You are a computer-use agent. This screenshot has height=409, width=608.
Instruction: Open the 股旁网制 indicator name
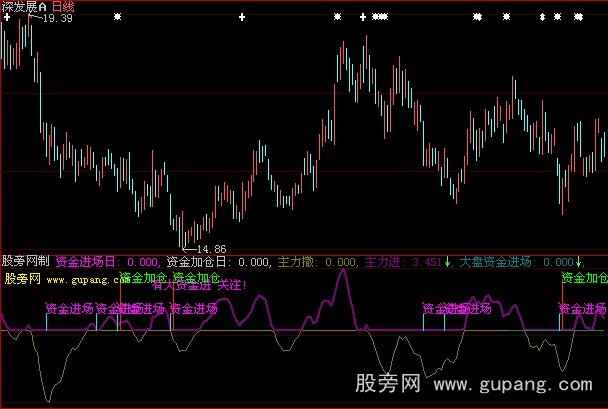26,262
